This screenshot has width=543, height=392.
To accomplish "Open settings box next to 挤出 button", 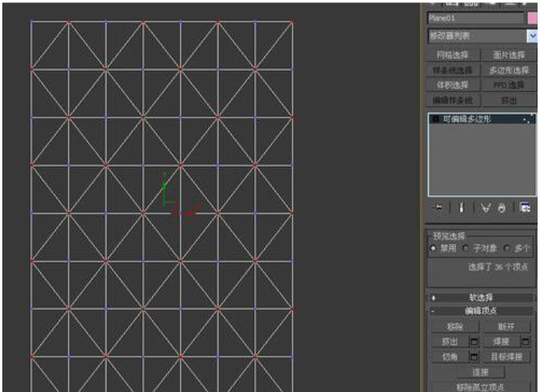I will (474, 341).
